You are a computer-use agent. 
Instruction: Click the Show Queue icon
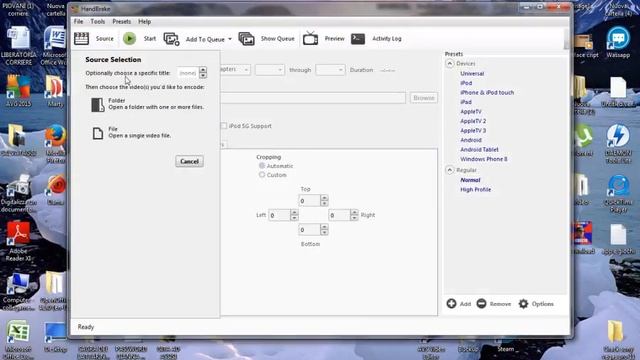(x=247, y=39)
